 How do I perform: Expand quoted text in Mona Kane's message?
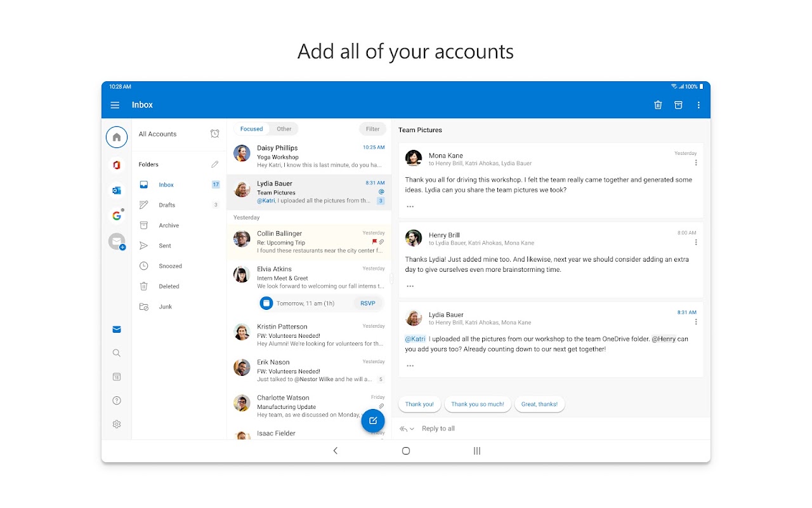(410, 206)
